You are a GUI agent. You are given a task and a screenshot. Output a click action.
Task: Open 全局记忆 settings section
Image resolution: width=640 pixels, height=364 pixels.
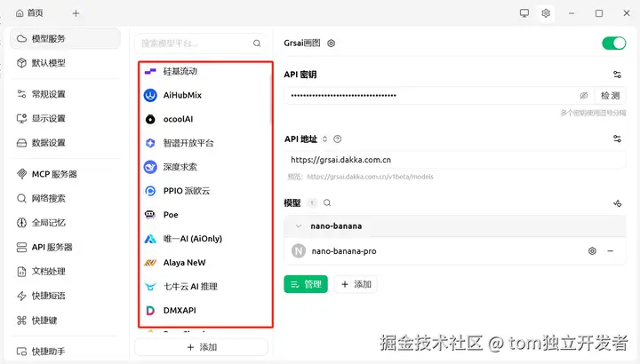click(65, 223)
